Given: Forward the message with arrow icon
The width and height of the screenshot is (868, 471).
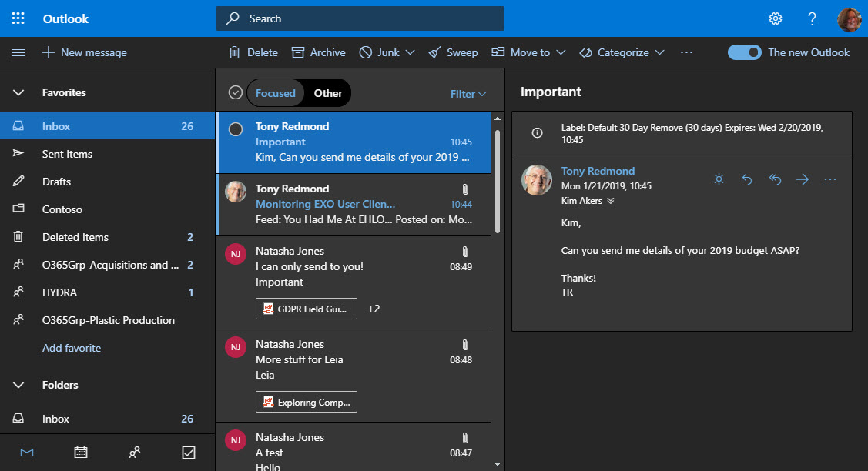Looking at the screenshot, I should click(x=802, y=179).
